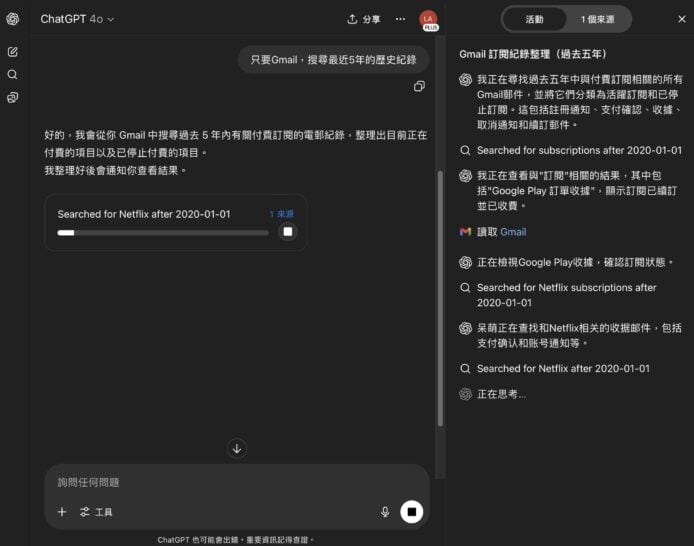This screenshot has height=546, width=694.
Task: Start a new chat with compose icon
Action: point(12,51)
